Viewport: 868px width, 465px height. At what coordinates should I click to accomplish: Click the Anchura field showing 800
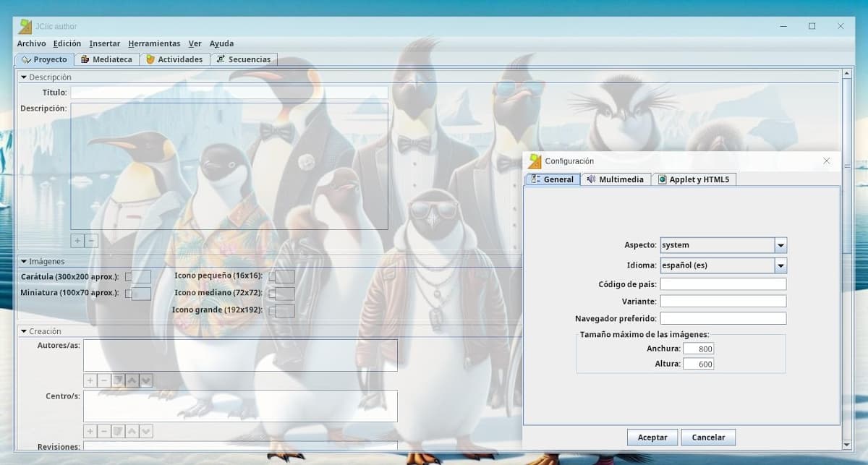(x=698, y=349)
